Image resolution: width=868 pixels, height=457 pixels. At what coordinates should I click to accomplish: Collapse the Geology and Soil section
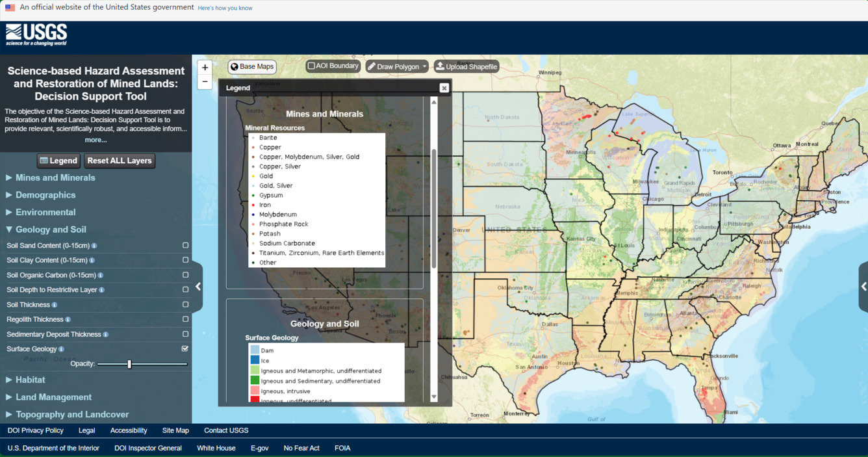click(x=51, y=229)
